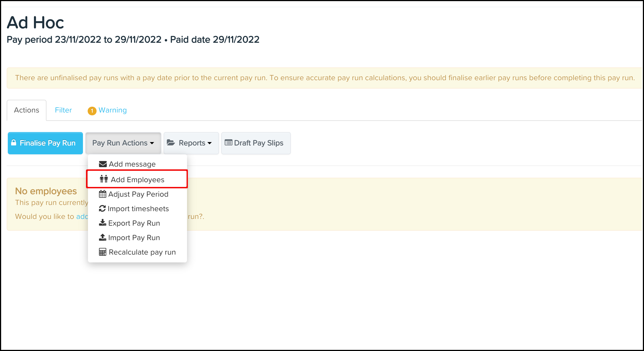The image size is (644, 351).
Task: Select Add Employees from dropdown
Action: click(x=137, y=179)
